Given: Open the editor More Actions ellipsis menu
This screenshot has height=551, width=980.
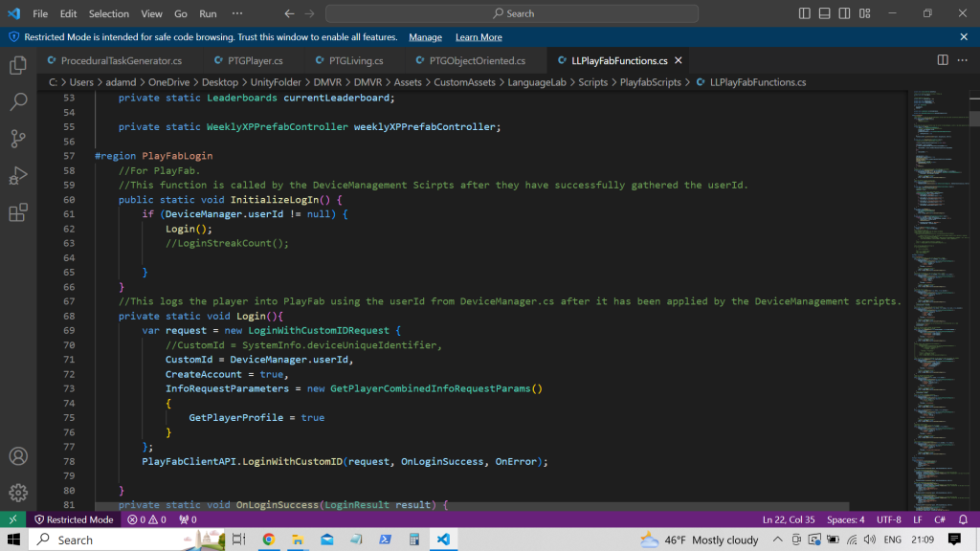Looking at the screenshot, I should pos(964,60).
